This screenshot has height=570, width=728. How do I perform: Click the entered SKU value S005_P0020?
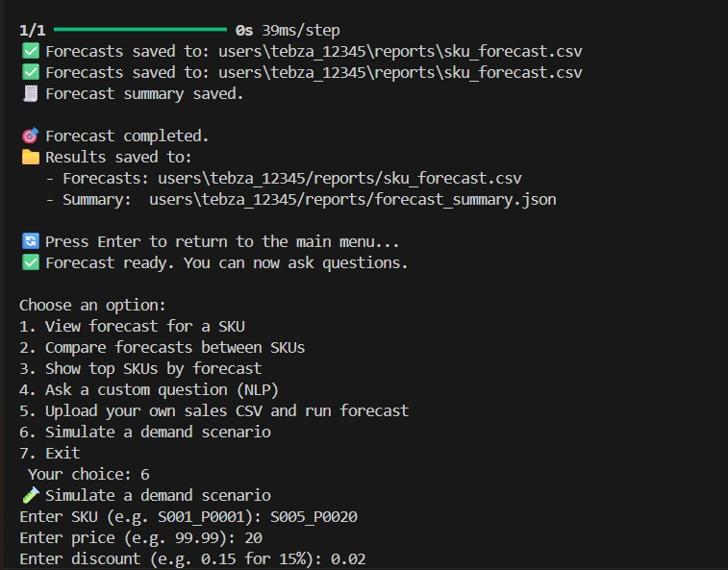(314, 517)
